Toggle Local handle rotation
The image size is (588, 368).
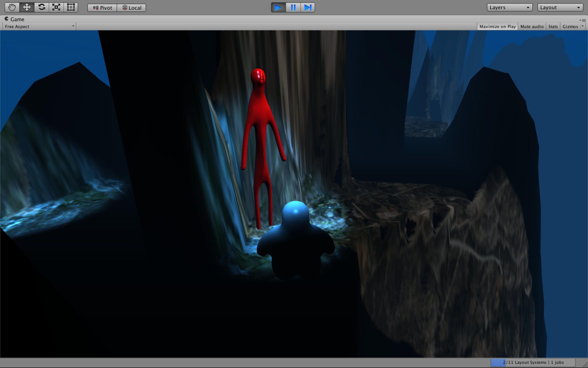click(x=131, y=8)
